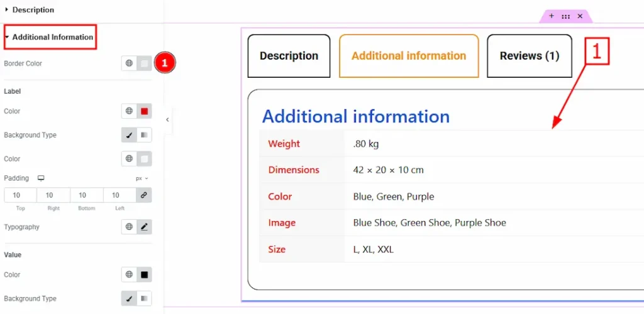
Task: Switch to the Description tab
Action: [x=289, y=56]
